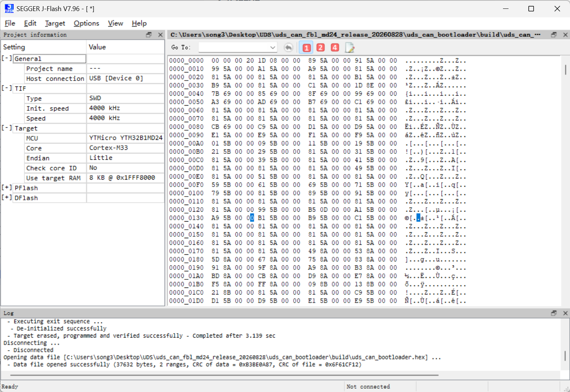Collapse the TIF settings group
Image resolution: width=570 pixels, height=392 pixels.
[x=7, y=88]
